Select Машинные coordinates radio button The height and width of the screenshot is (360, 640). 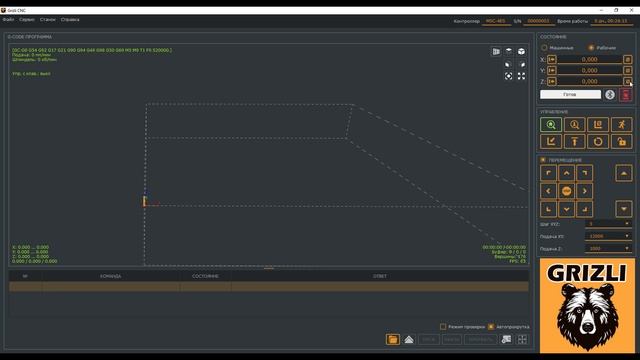(x=544, y=48)
